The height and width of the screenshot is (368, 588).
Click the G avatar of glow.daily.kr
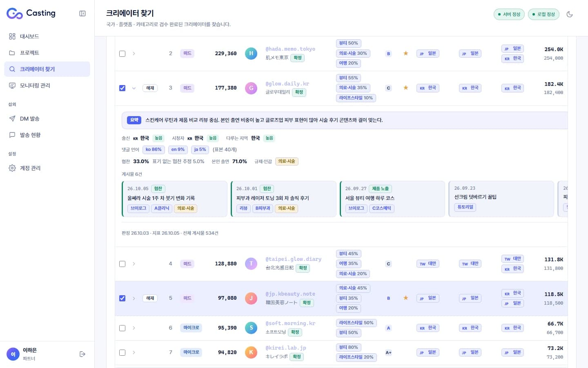pyautogui.click(x=251, y=88)
